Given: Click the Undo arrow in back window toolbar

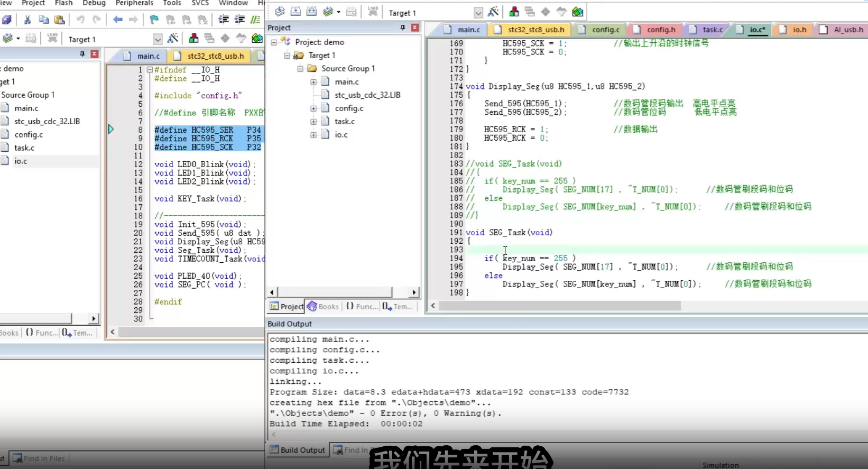Looking at the screenshot, I should (80, 20).
